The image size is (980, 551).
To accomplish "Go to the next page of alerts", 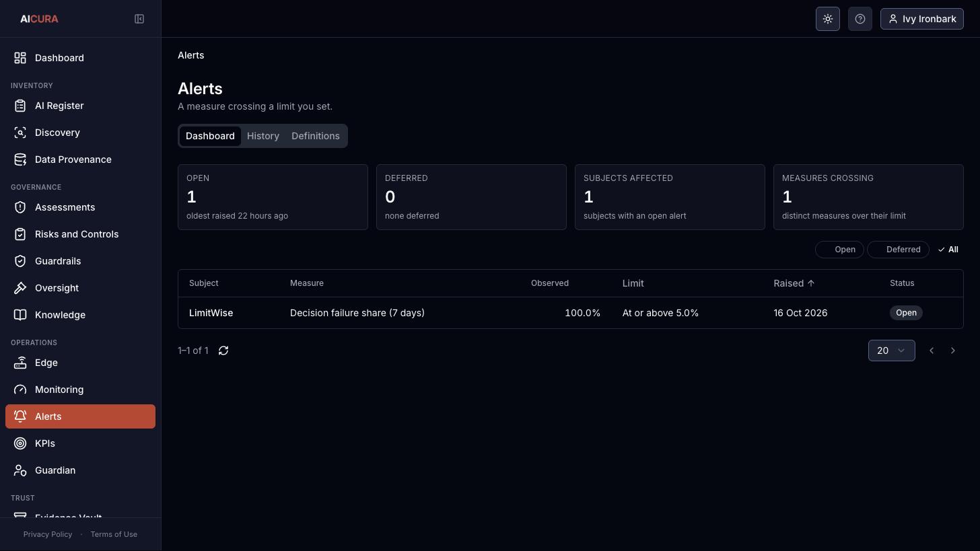I will [953, 351].
